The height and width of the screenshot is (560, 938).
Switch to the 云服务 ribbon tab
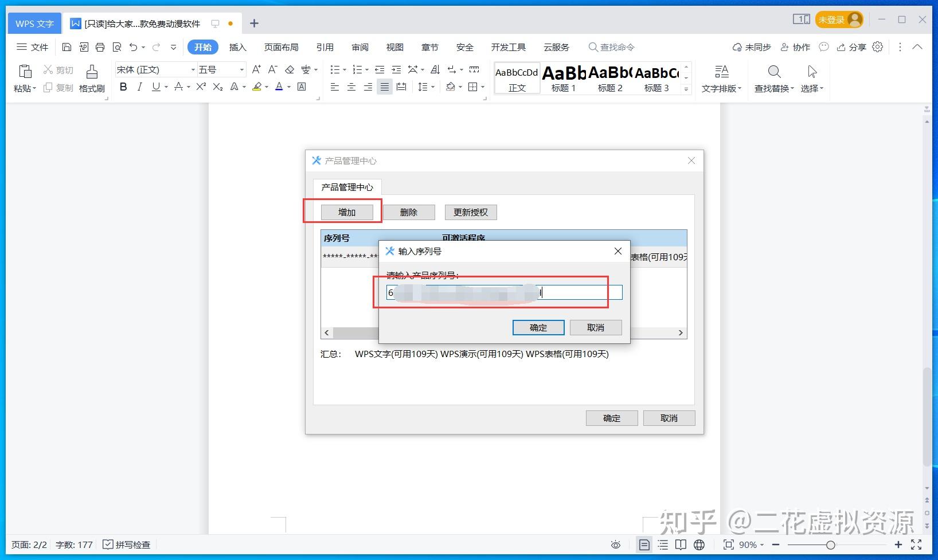556,47
